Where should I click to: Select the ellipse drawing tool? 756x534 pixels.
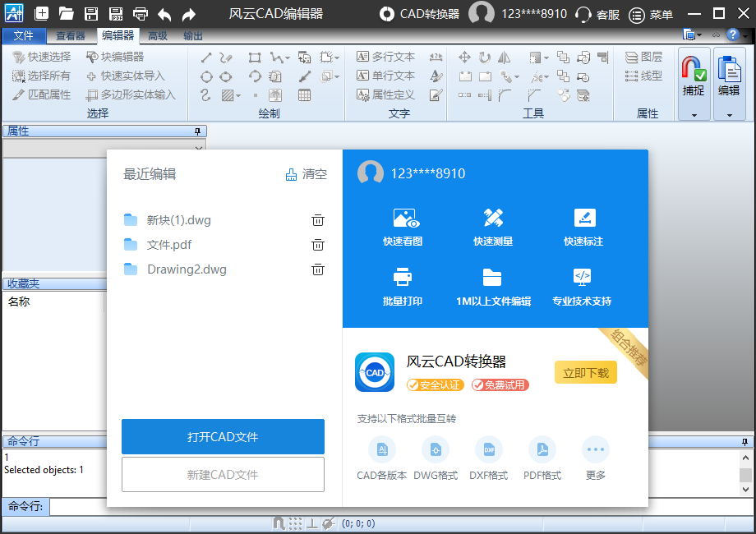coord(226,76)
